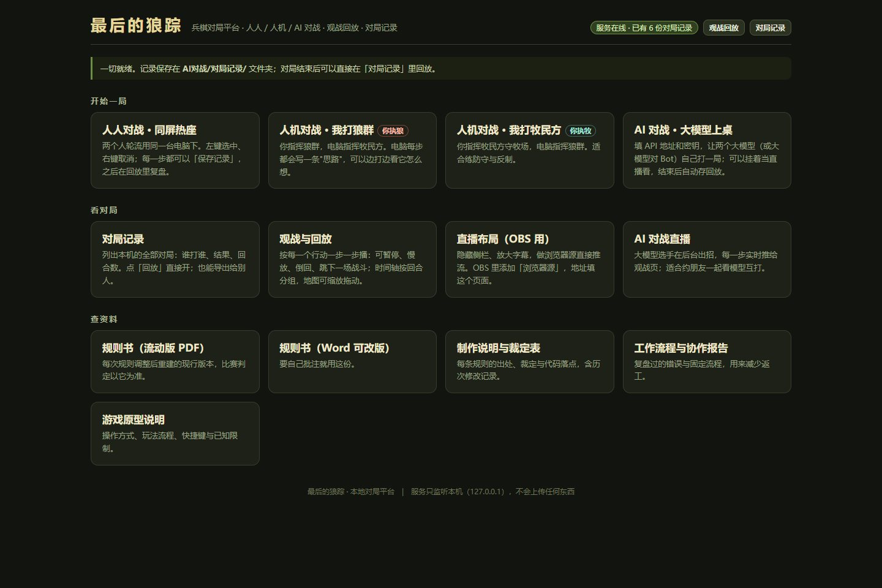Click the 查资料 section heading
Viewport: 882px width, 588px height.
pyautogui.click(x=104, y=319)
